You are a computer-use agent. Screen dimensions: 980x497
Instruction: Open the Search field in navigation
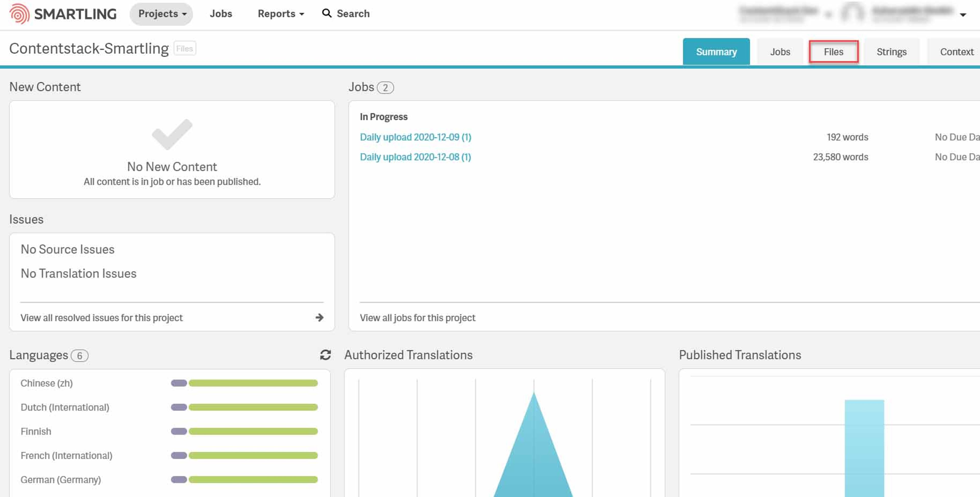[x=346, y=14]
